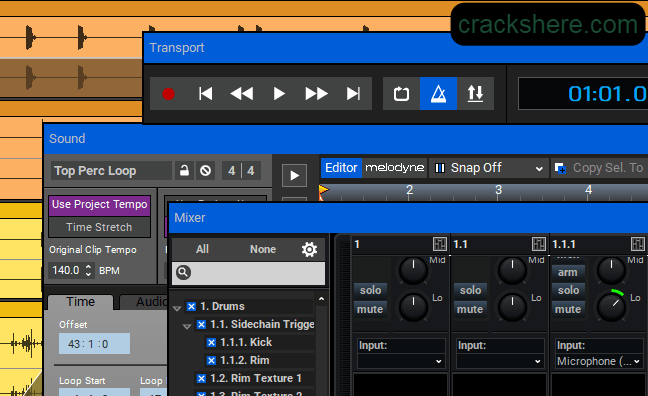
Task: Open Mixer settings gear icon
Action: click(x=309, y=249)
